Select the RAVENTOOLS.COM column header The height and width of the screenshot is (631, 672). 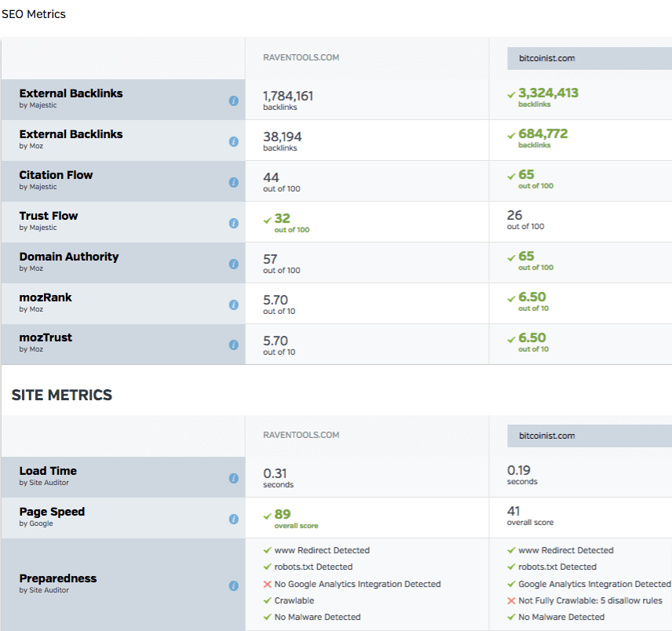coord(301,57)
